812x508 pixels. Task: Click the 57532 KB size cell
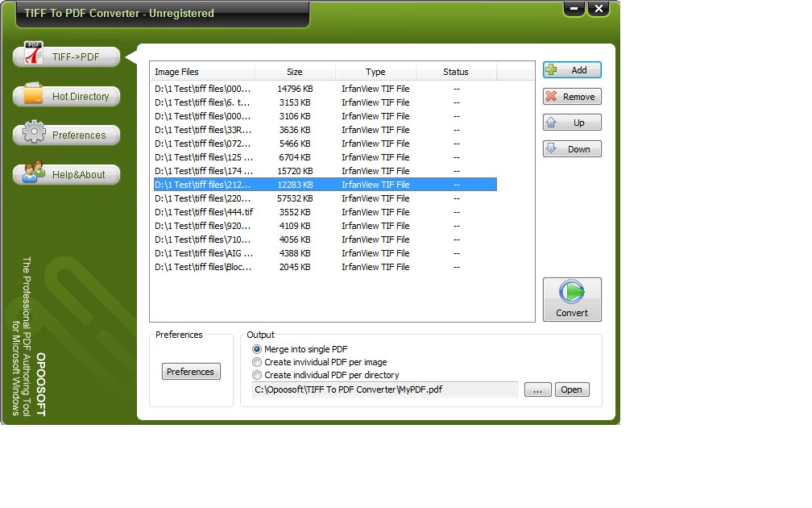295,198
